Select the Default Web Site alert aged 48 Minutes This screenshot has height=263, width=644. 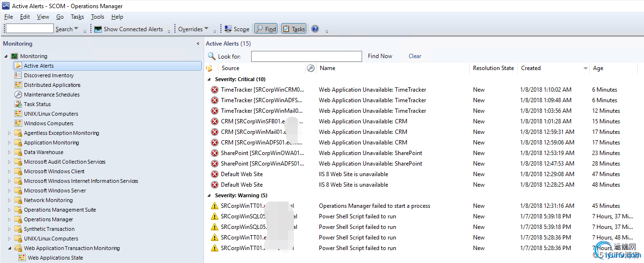[424, 185]
